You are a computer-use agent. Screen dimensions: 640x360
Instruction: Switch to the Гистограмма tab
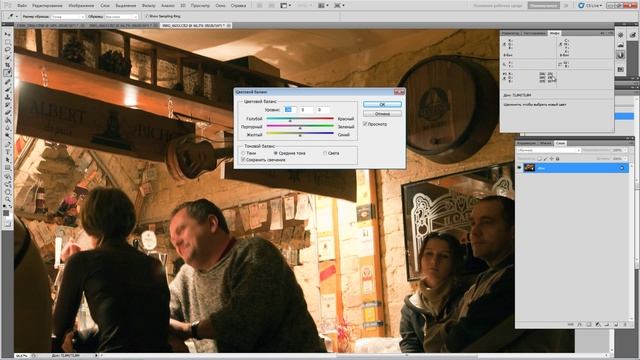click(x=534, y=33)
